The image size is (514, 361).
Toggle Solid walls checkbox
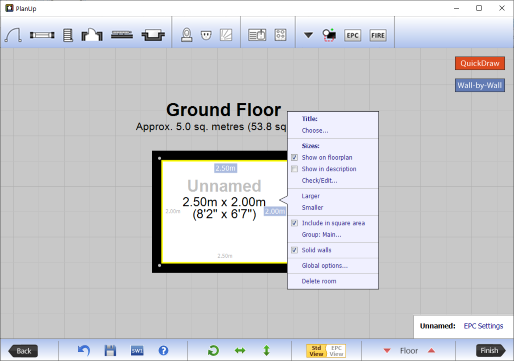click(x=294, y=250)
